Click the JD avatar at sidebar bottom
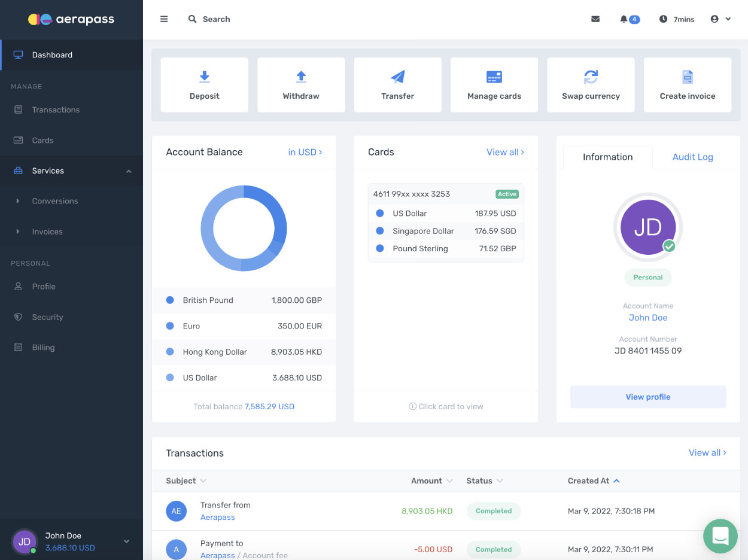Viewport: 748px width, 560px height. click(x=25, y=541)
